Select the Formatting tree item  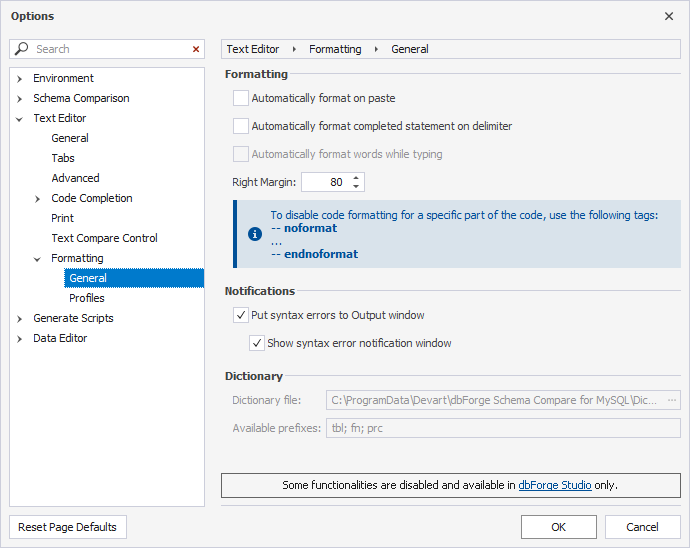77,258
